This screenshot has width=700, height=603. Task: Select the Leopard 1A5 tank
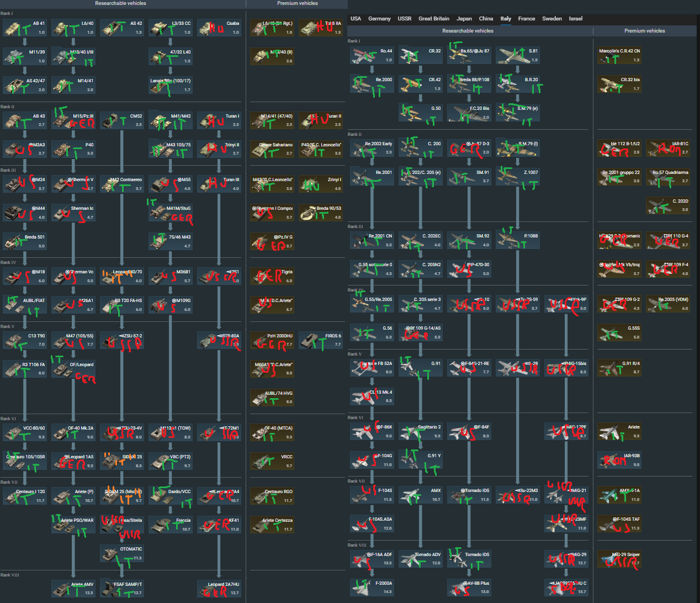tap(73, 461)
